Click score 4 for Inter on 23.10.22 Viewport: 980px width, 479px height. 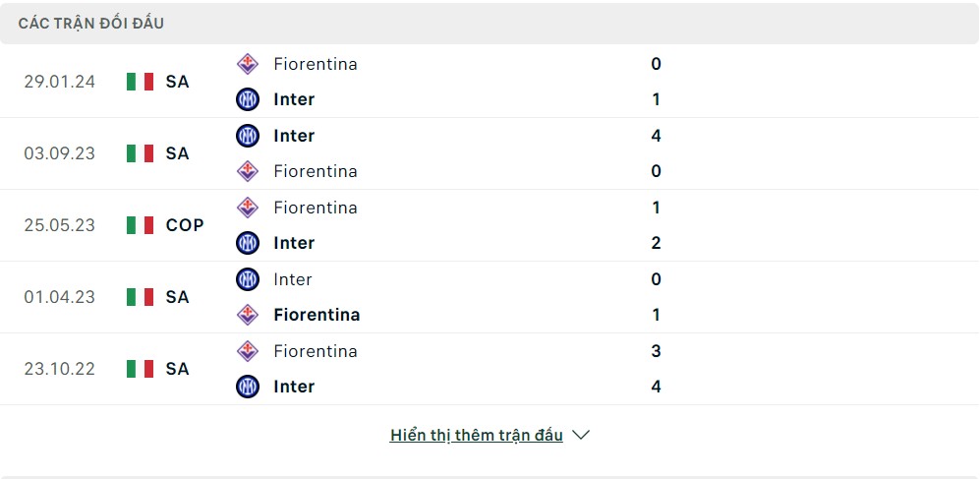tap(656, 387)
